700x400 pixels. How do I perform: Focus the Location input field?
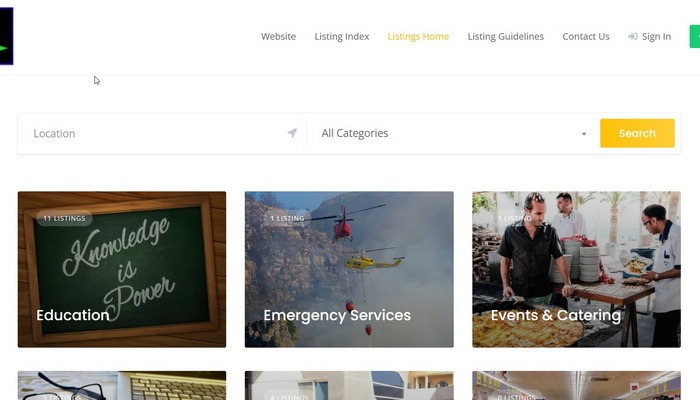tap(162, 133)
